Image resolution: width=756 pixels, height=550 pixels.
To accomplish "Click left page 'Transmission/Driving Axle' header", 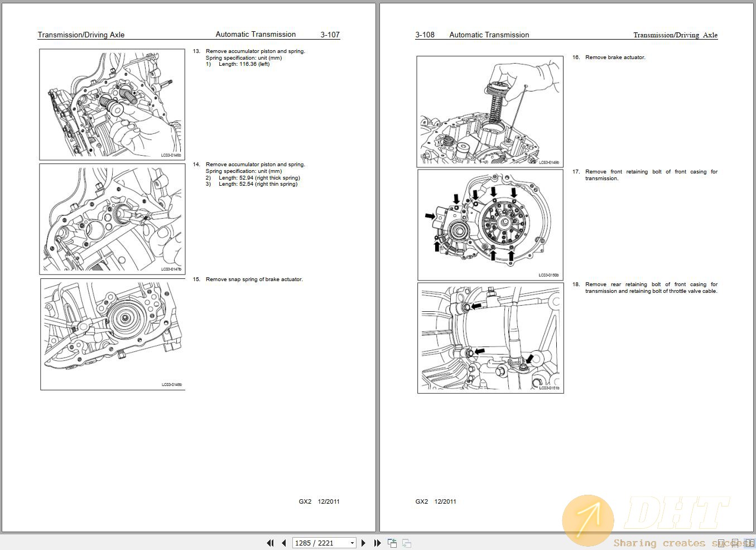I will tap(81, 35).
